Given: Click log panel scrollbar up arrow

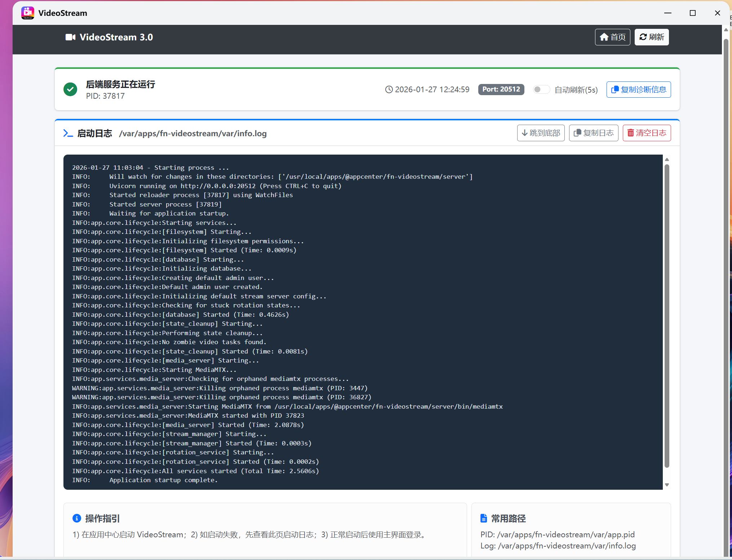Looking at the screenshot, I should (667, 159).
